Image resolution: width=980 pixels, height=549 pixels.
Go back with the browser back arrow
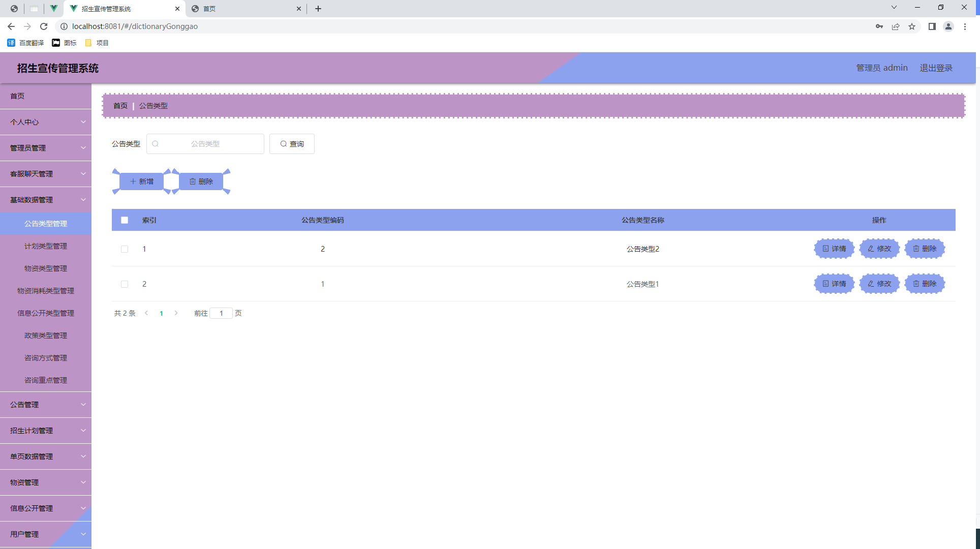pyautogui.click(x=11, y=26)
